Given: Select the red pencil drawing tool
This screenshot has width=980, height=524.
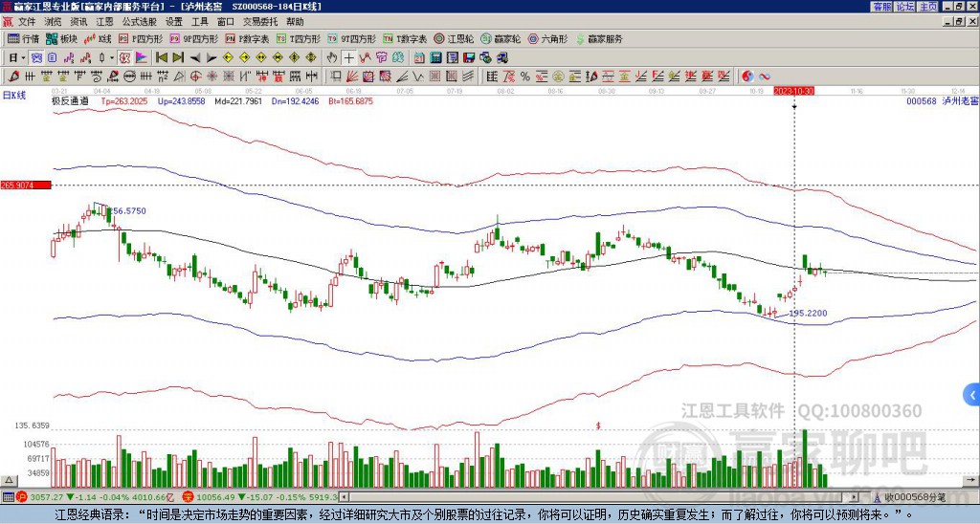Looking at the screenshot, I should pos(12,76).
